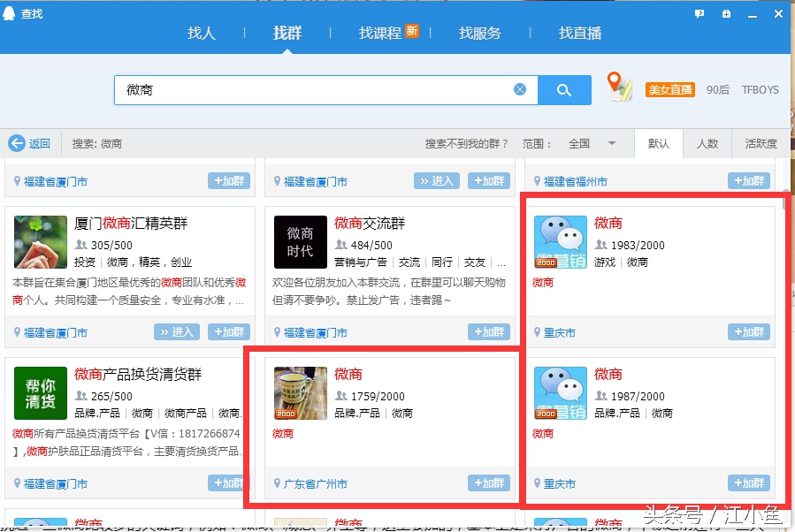Screen dimensions: 795x532
Task: Click the search magnifier icon
Action: [565, 89]
